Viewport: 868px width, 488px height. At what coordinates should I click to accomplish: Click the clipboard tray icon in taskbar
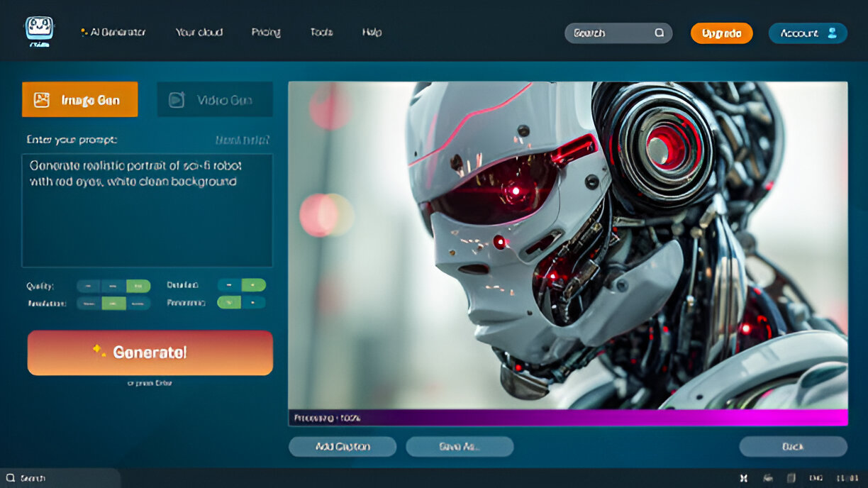[792, 478]
